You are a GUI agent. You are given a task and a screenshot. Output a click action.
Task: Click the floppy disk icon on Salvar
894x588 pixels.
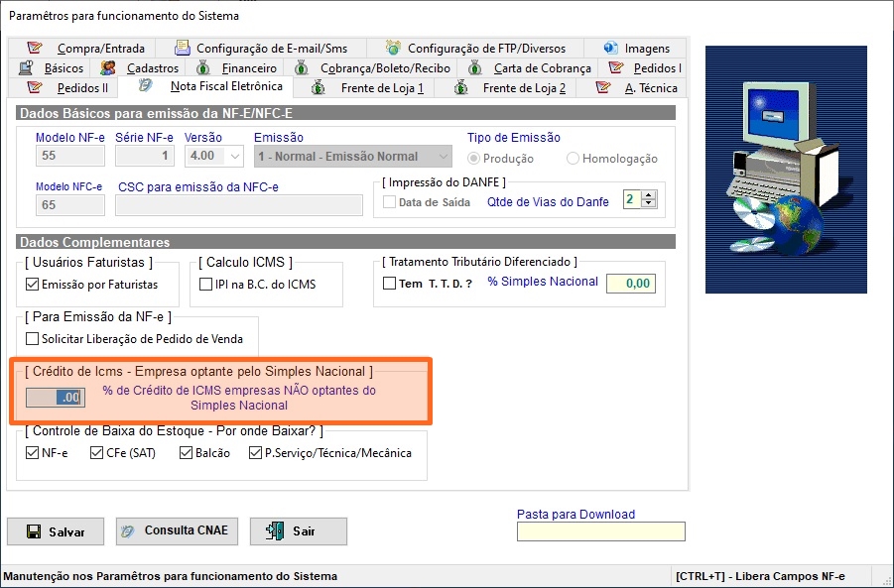(x=33, y=531)
